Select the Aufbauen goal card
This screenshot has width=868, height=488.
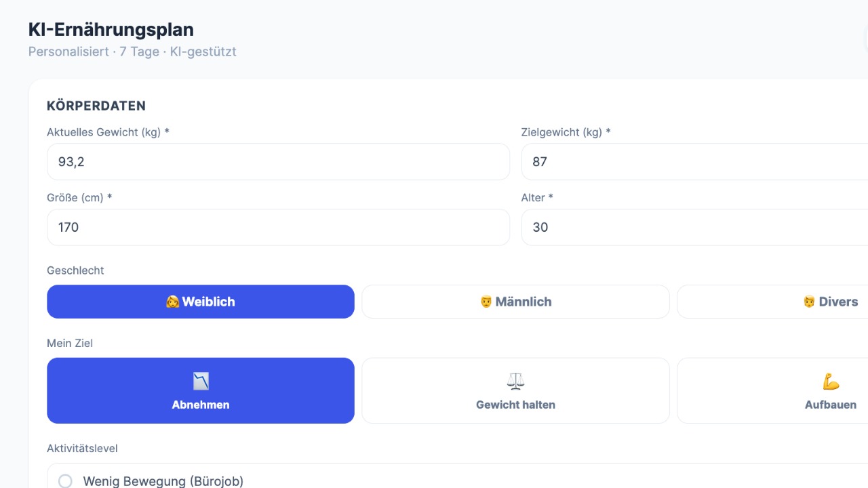[772, 390]
